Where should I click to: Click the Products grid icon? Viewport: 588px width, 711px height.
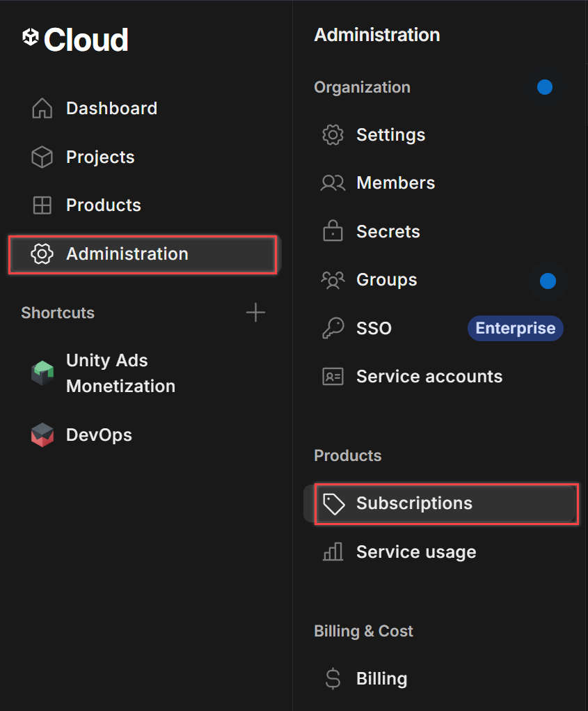pos(42,205)
